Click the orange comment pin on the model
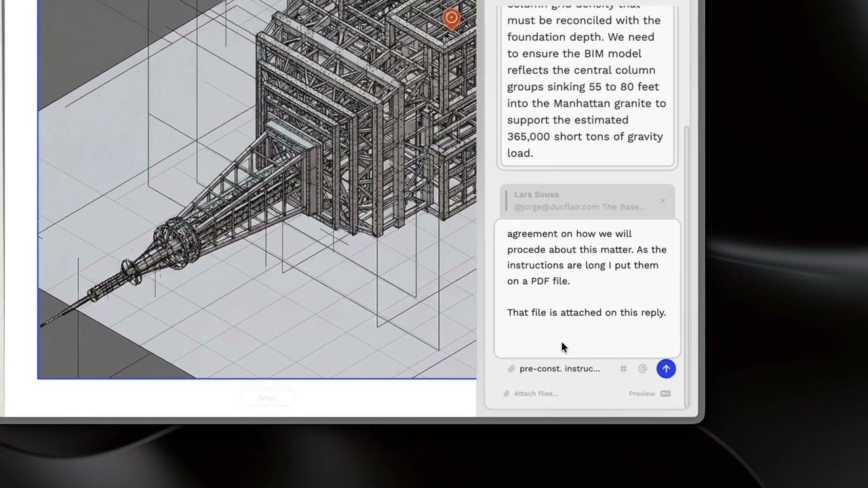The image size is (868, 488). click(452, 18)
